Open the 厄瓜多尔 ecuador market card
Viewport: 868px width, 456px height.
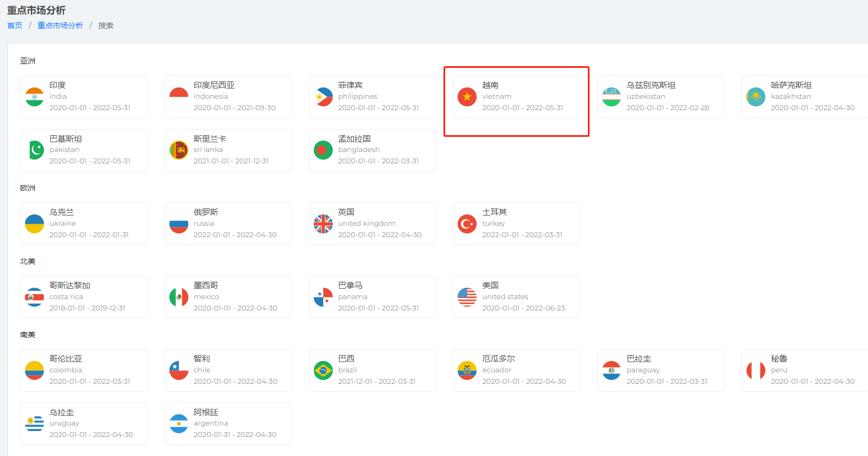point(516,370)
